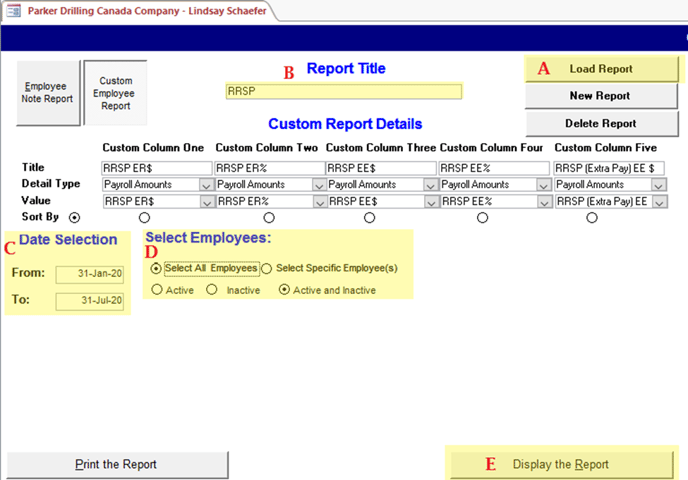The image size is (688, 480).
Task: Click the From date field
Action: tap(90, 275)
